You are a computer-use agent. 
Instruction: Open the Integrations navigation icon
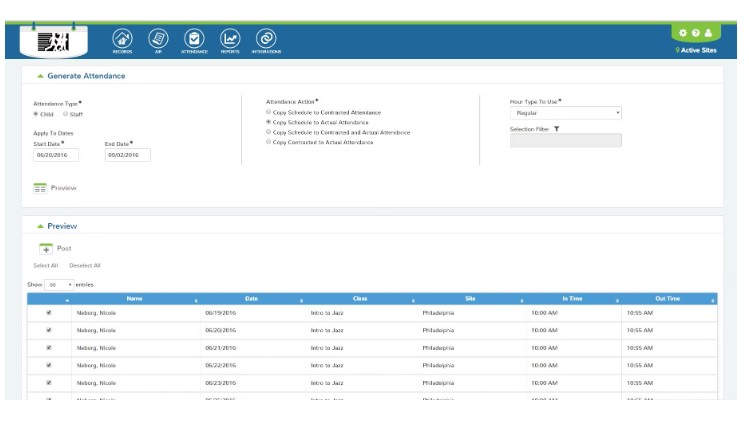(x=266, y=38)
